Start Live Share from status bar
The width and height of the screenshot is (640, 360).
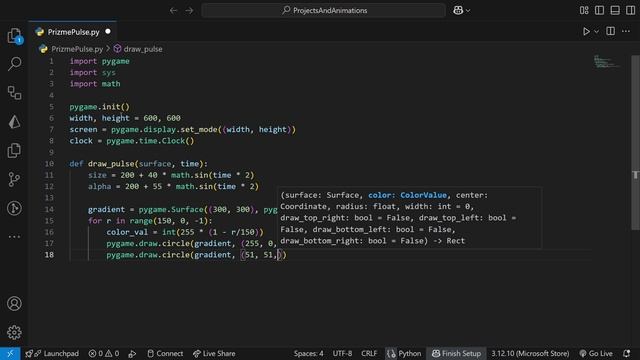[214, 353]
